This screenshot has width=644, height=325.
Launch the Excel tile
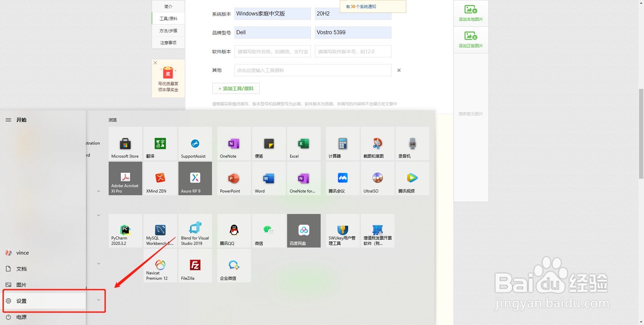click(x=304, y=144)
